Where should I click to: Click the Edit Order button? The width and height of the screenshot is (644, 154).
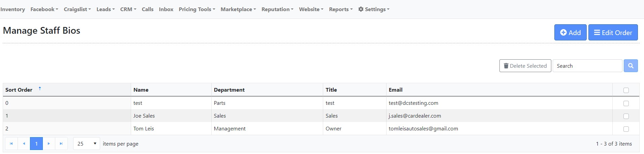coord(613,32)
